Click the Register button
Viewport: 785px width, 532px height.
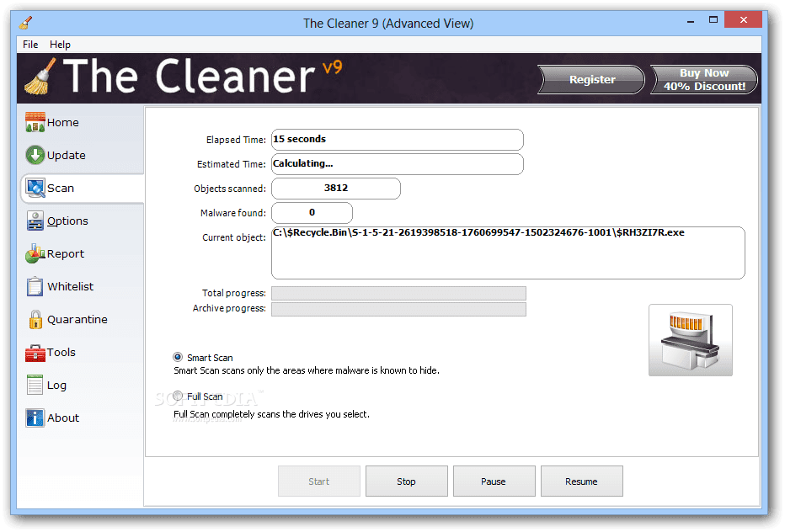pos(592,80)
